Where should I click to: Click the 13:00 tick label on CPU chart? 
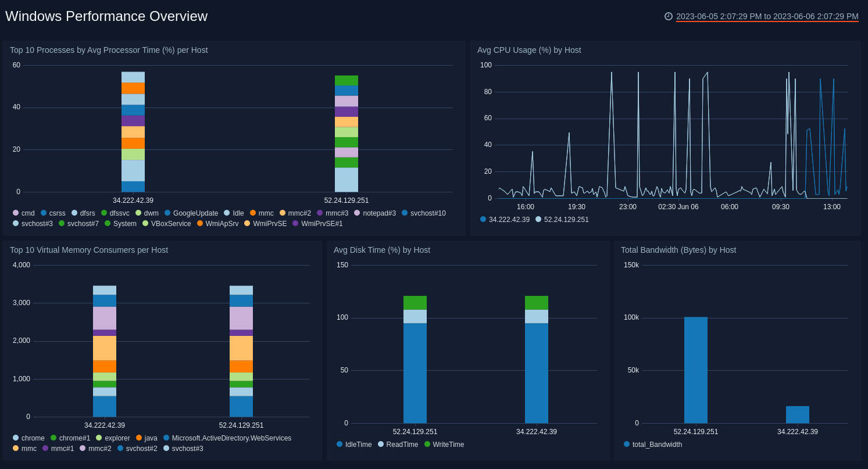click(x=832, y=207)
